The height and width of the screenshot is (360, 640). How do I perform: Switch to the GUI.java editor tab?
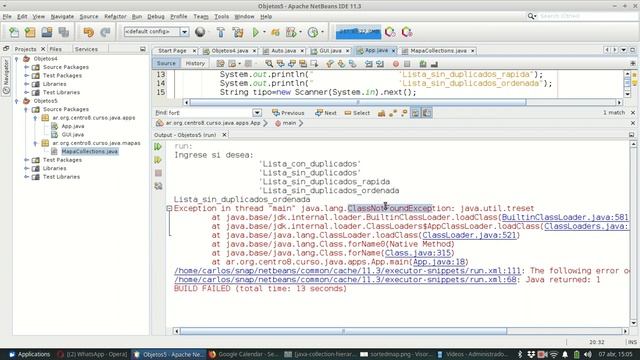(330, 51)
